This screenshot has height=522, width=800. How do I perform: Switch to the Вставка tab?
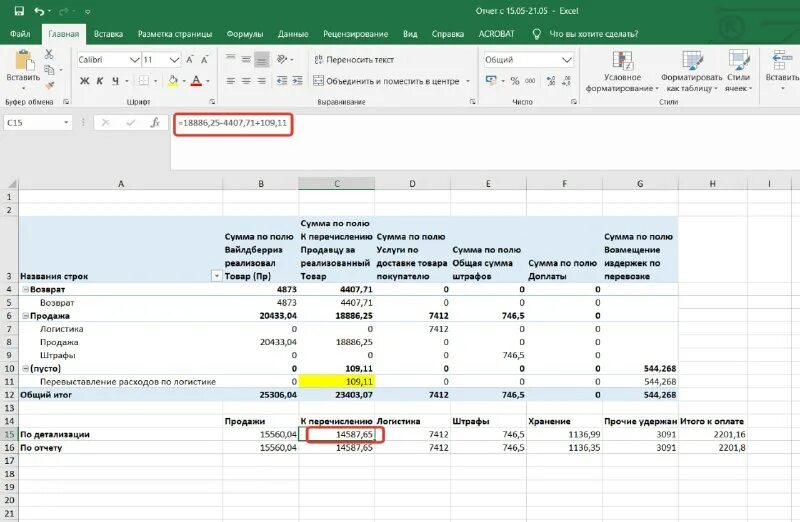108,34
